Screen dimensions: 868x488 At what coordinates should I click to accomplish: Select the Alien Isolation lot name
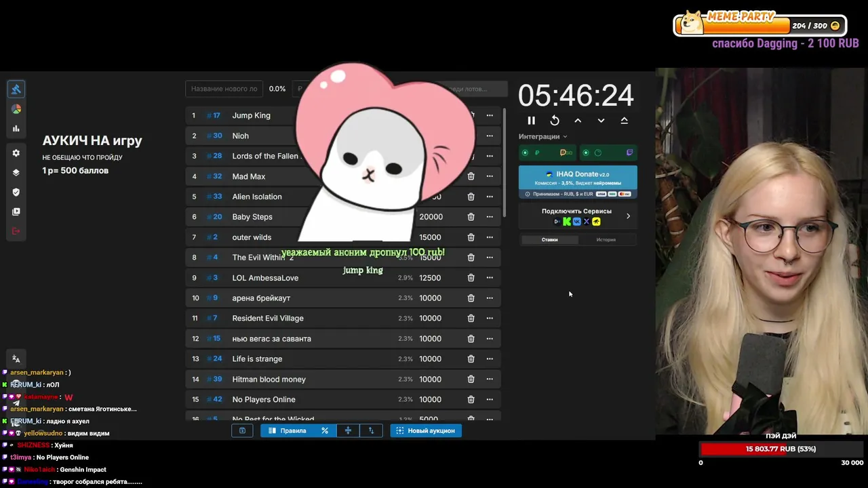pyautogui.click(x=257, y=197)
